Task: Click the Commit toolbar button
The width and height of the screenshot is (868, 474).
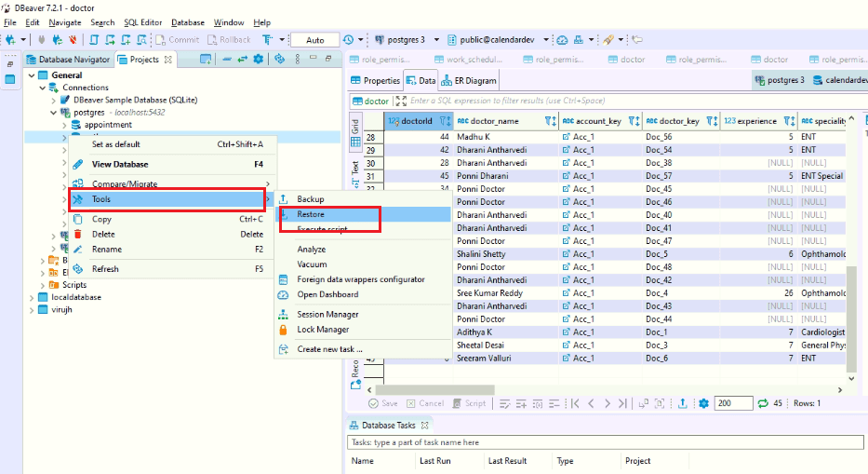Action: click(177, 40)
